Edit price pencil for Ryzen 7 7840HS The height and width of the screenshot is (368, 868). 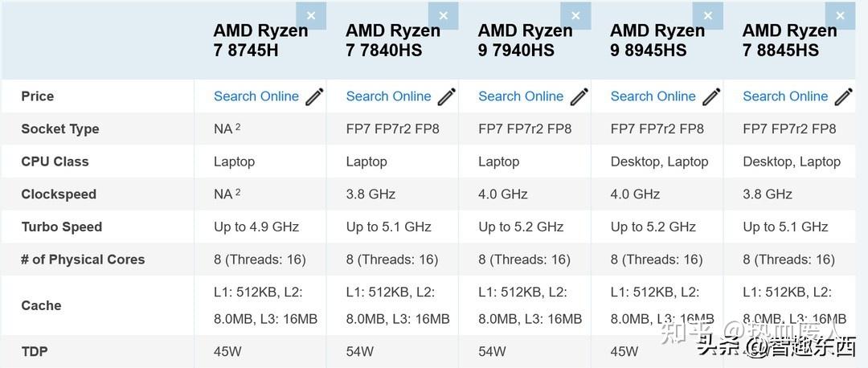coord(447,96)
